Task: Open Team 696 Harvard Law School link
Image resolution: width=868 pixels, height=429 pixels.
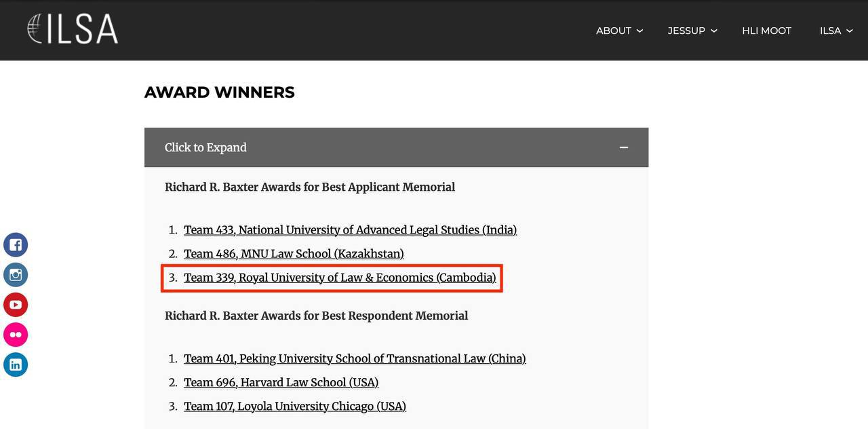Action: (281, 382)
